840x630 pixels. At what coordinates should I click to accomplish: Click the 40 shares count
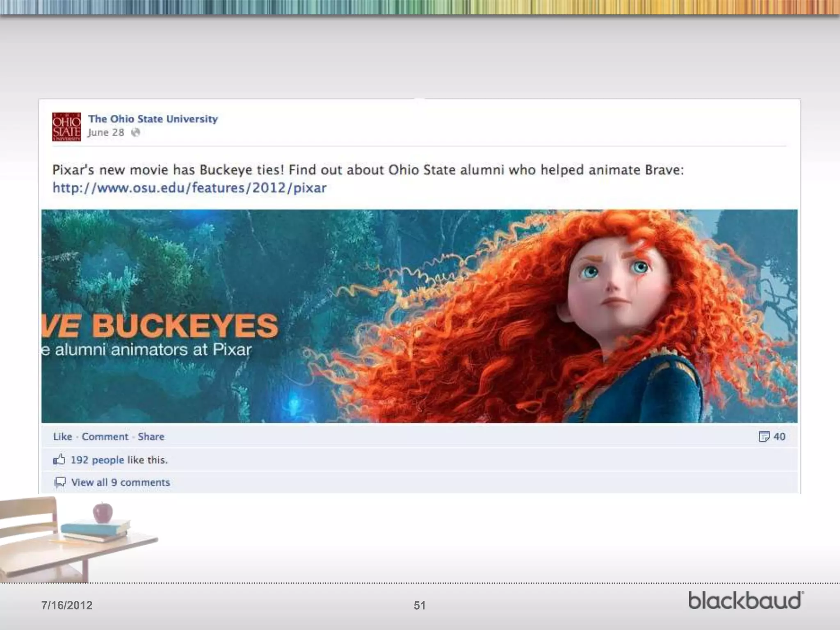point(779,436)
